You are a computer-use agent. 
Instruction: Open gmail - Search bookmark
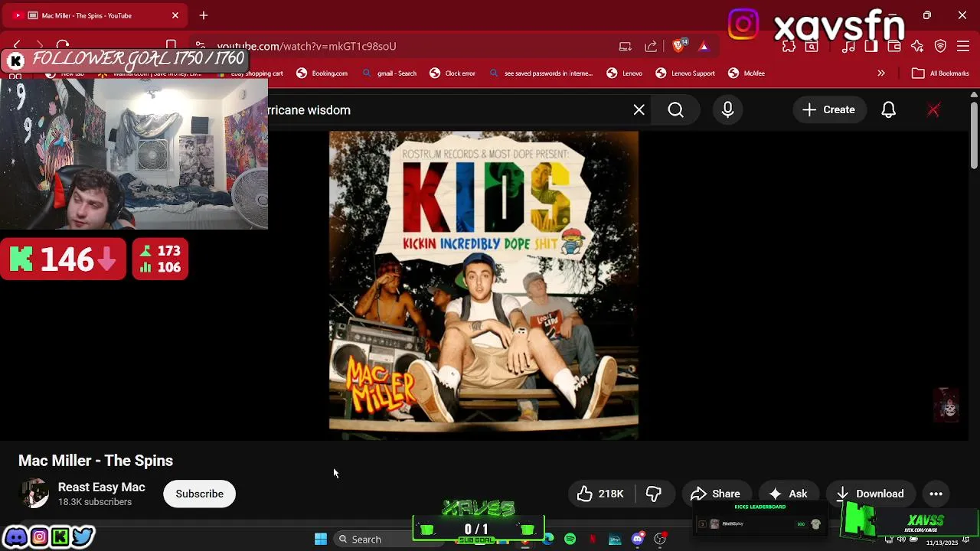(x=390, y=73)
